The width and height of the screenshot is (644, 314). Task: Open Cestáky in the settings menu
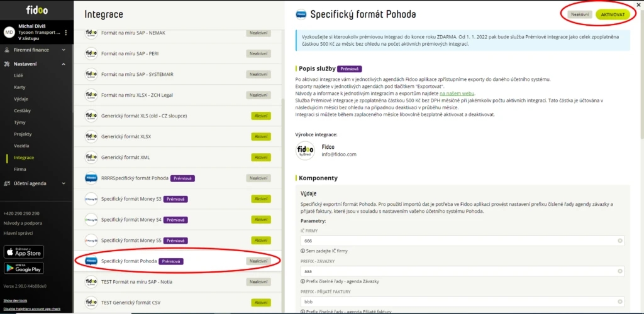(x=22, y=111)
